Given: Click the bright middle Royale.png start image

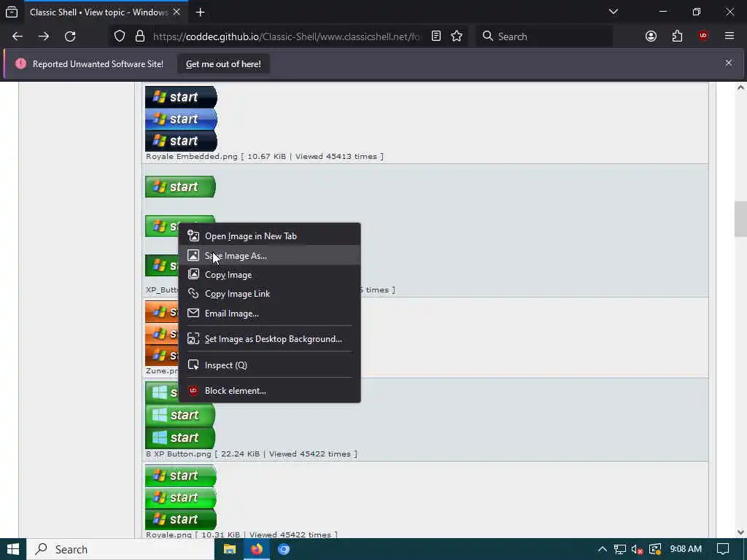Looking at the screenshot, I should (181, 497).
